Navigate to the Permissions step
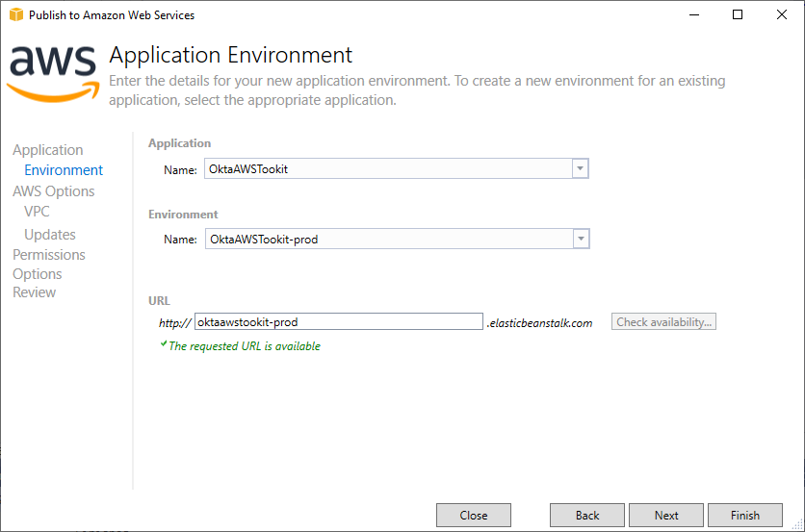805x532 pixels. [x=49, y=255]
